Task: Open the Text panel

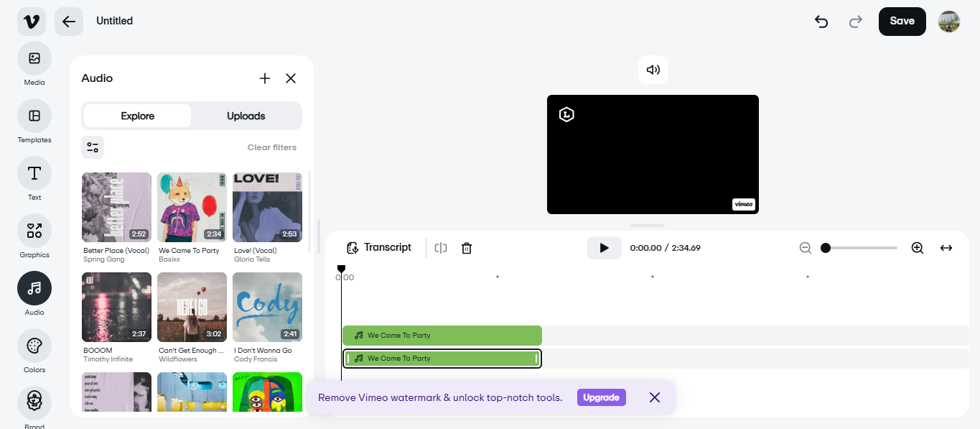Action: point(34,173)
